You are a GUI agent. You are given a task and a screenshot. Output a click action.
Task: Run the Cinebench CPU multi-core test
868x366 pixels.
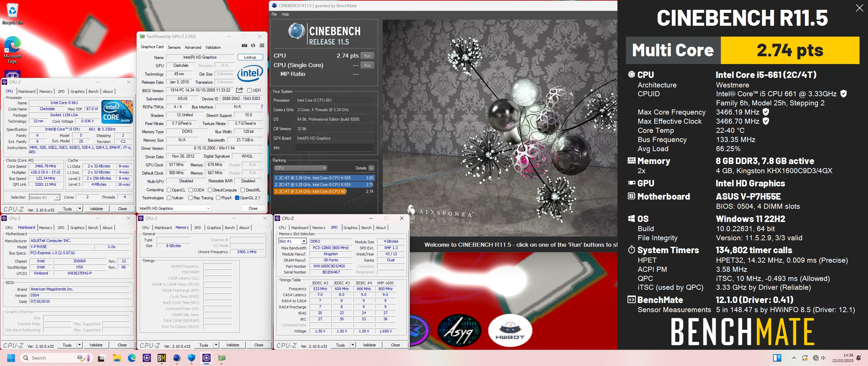(367, 56)
